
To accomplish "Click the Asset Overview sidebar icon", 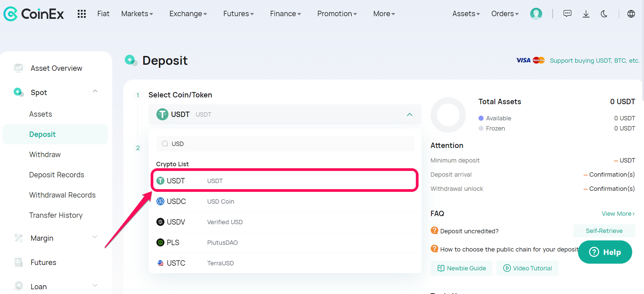I will pyautogui.click(x=19, y=68).
